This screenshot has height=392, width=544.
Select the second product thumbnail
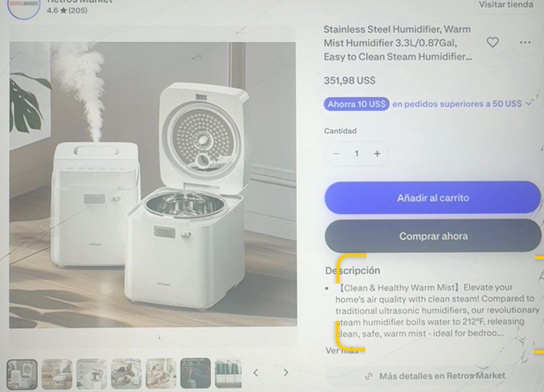coord(57,373)
